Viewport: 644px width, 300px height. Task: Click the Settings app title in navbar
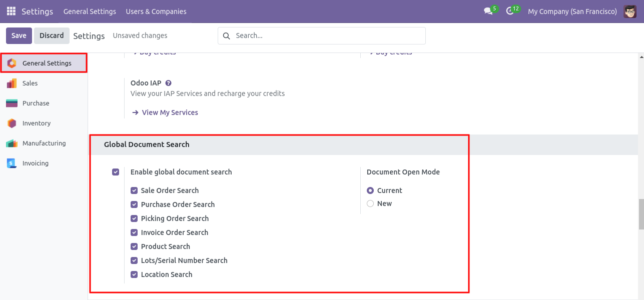[x=37, y=11]
